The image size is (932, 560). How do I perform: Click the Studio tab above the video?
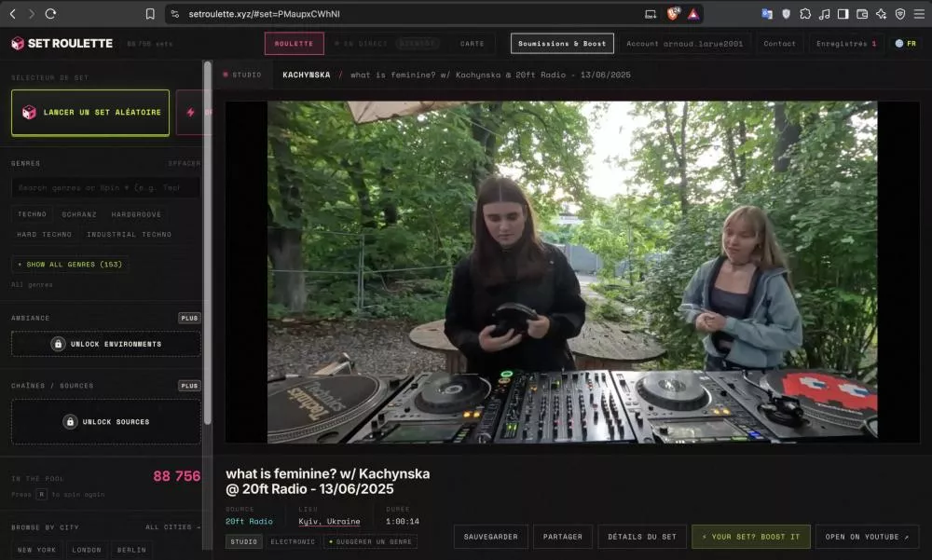[242, 75]
